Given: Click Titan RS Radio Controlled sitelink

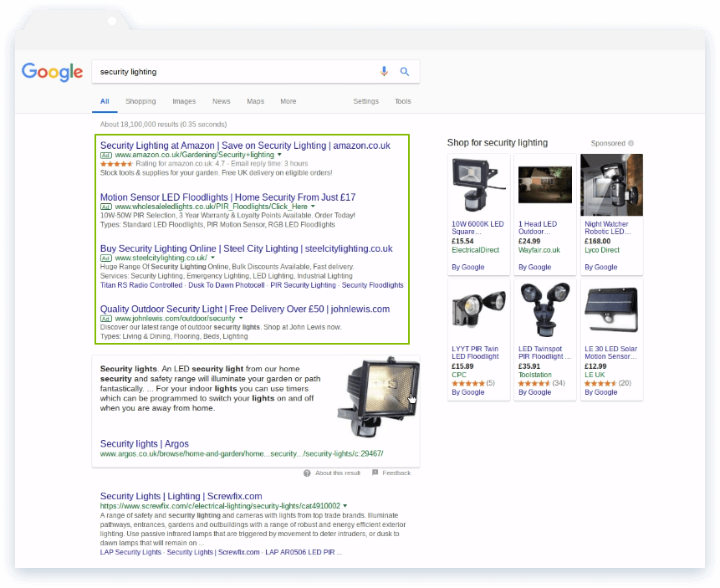Looking at the screenshot, I should pyautogui.click(x=141, y=285).
